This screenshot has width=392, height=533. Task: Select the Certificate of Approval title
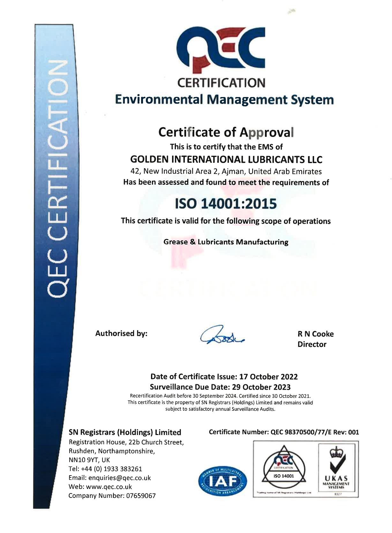tap(226, 132)
